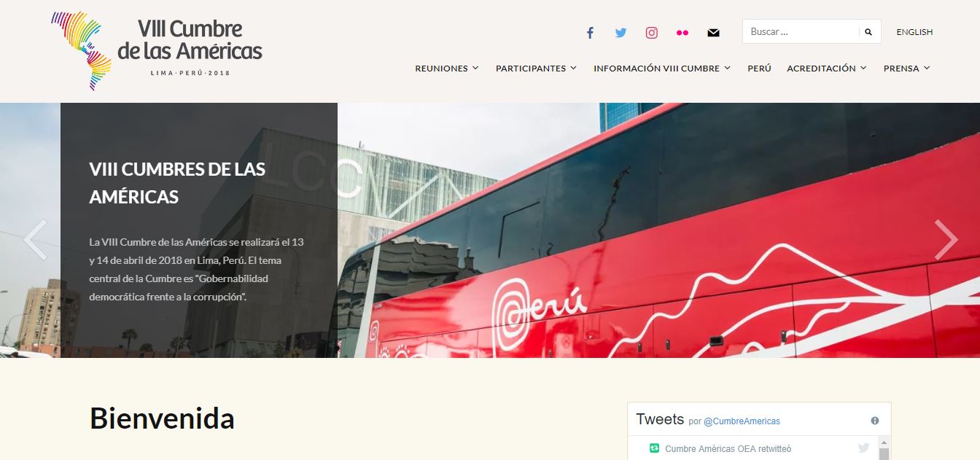This screenshot has width=980, height=460.
Task: Expand the Reuniones dropdown menu
Action: (x=447, y=69)
